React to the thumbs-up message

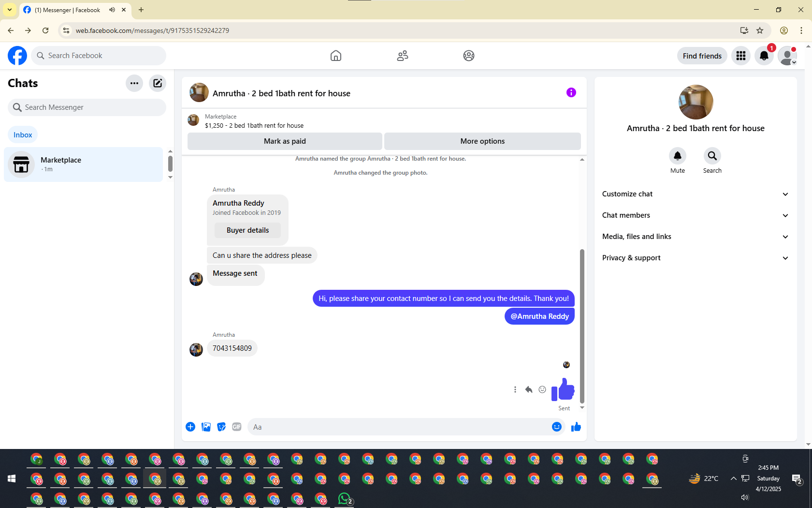click(542, 389)
